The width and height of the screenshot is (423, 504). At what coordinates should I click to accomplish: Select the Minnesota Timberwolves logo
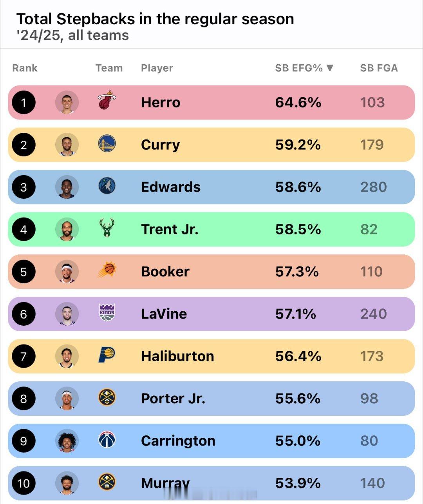107,186
